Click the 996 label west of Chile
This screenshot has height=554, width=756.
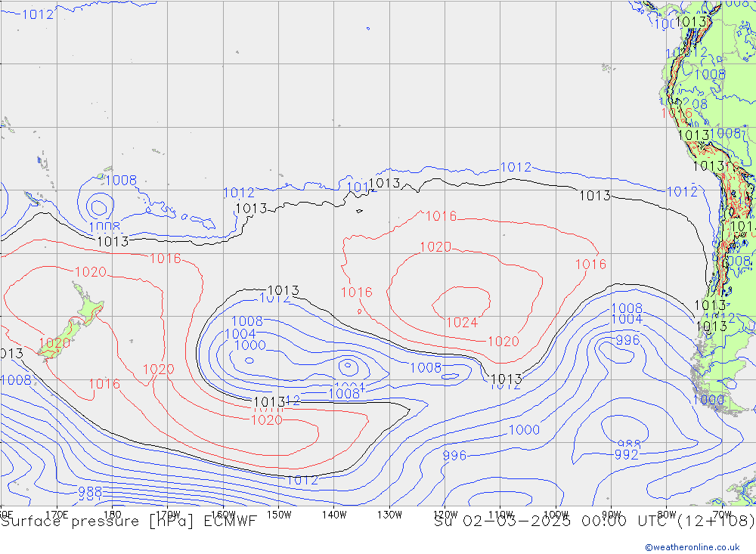(627, 340)
